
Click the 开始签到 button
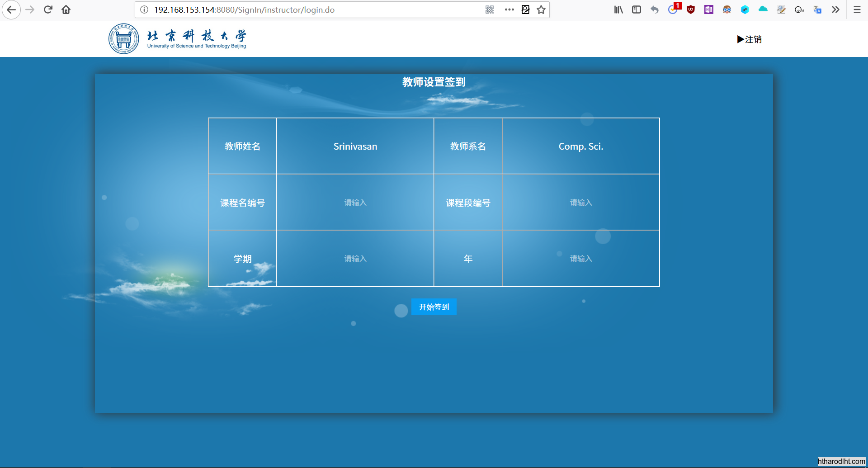tap(434, 307)
